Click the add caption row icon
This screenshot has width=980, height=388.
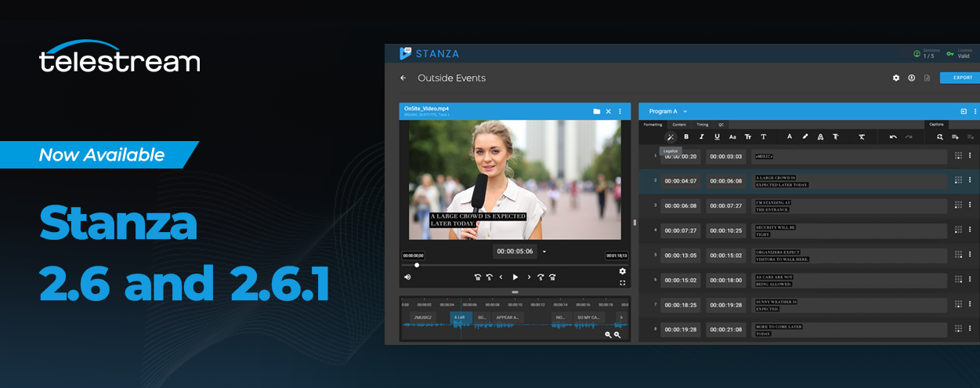tap(955, 137)
